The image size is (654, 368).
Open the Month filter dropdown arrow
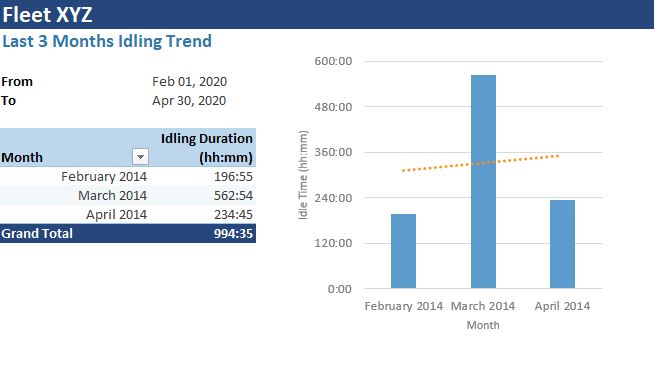[141, 157]
